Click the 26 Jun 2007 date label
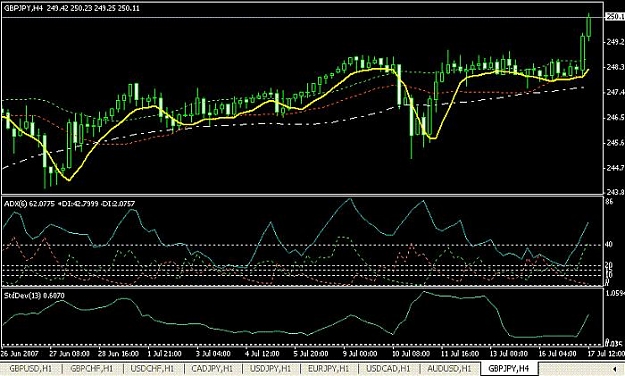 tap(20, 353)
